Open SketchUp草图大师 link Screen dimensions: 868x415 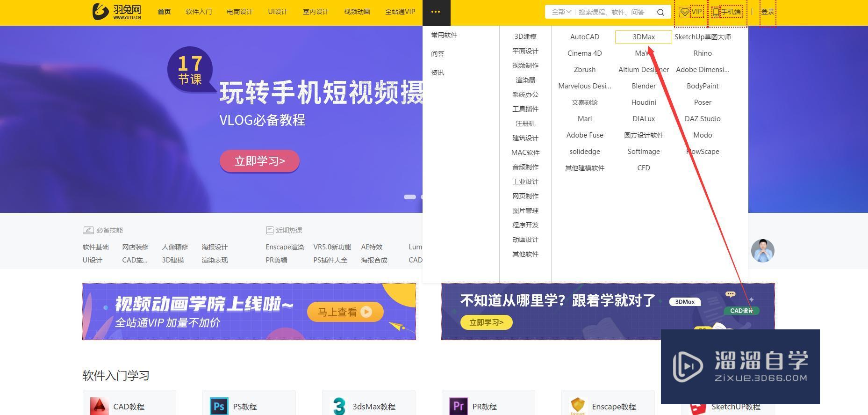(703, 37)
